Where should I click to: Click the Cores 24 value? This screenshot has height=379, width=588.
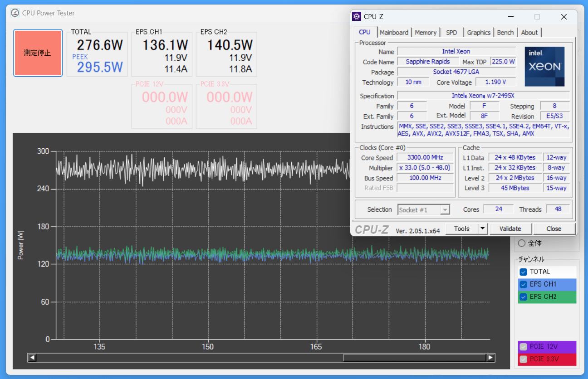pos(499,209)
